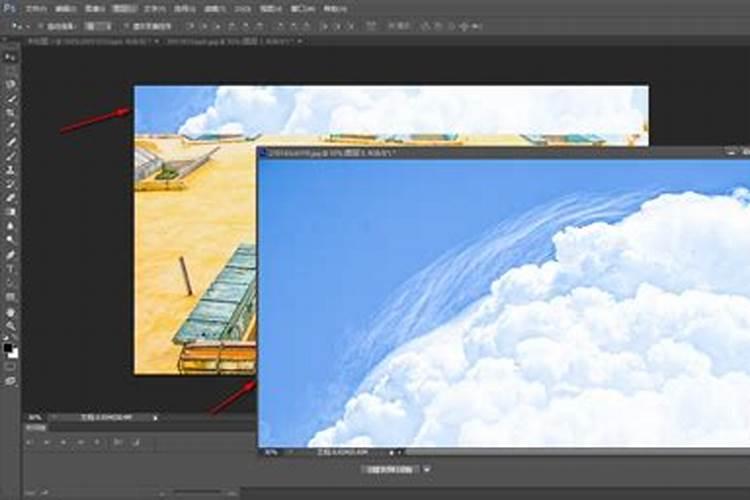Open main document status bar info arrow

(x=155, y=418)
